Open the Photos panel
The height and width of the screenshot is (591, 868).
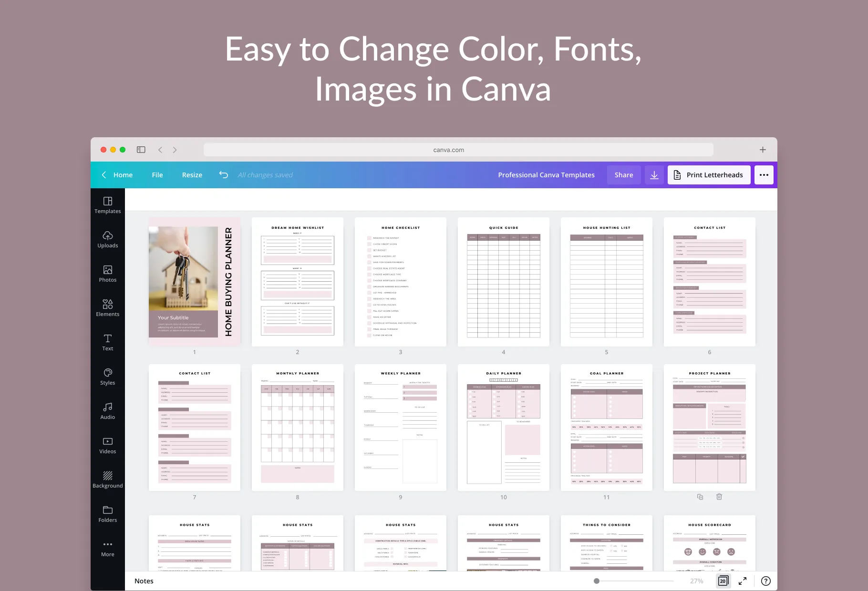click(x=108, y=274)
